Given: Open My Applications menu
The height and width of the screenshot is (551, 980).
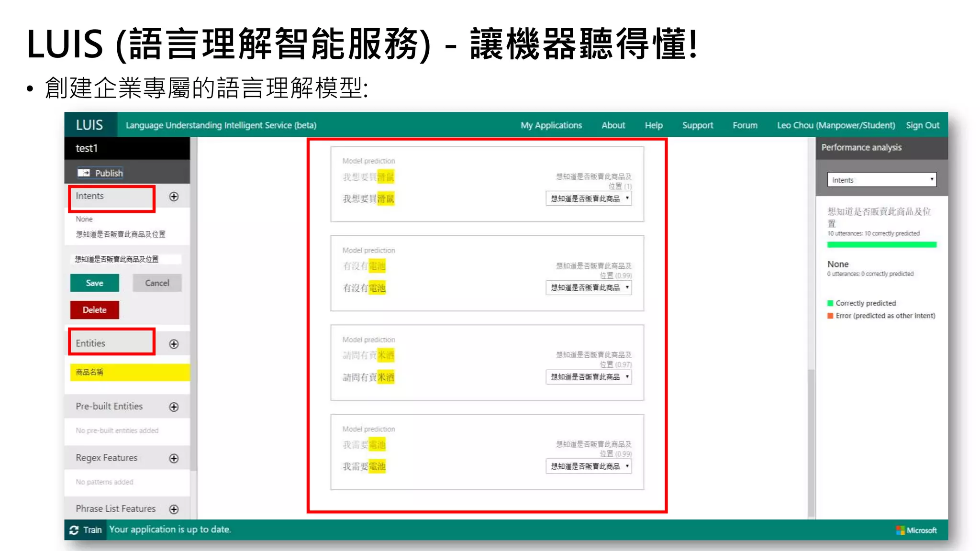Looking at the screenshot, I should pyautogui.click(x=551, y=125).
